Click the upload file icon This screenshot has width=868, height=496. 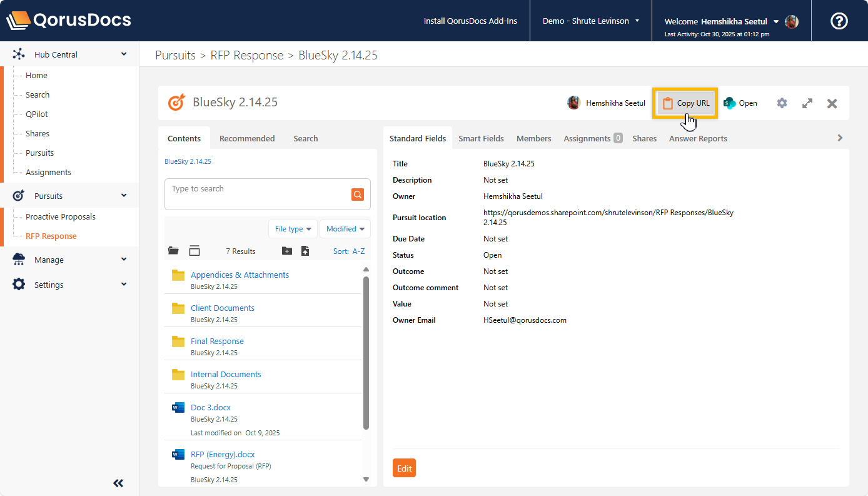(305, 251)
